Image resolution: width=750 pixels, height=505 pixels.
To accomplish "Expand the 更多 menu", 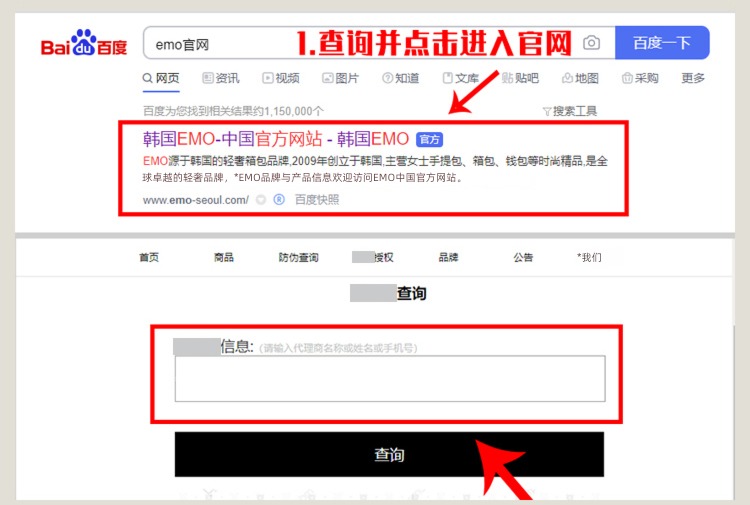I will coord(693,78).
